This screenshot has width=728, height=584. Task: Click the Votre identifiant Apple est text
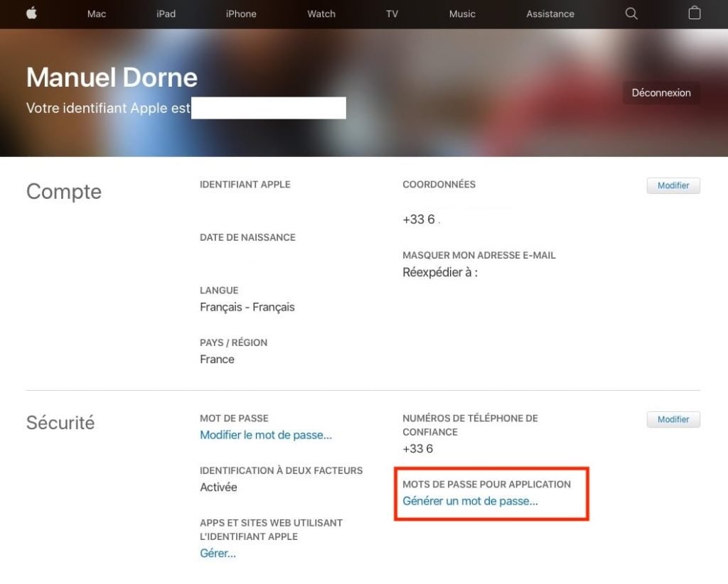point(108,108)
